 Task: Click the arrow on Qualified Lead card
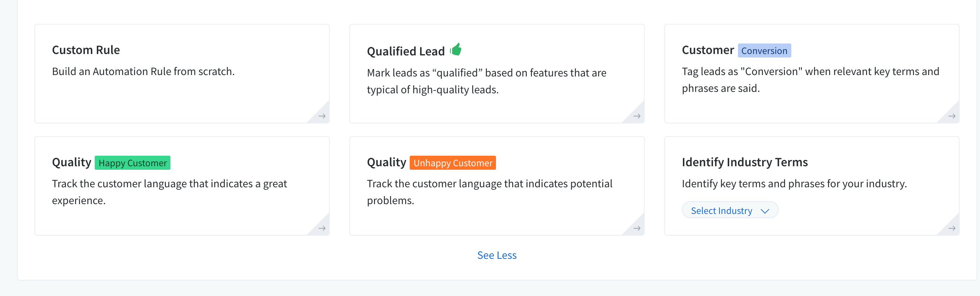pos(637,116)
